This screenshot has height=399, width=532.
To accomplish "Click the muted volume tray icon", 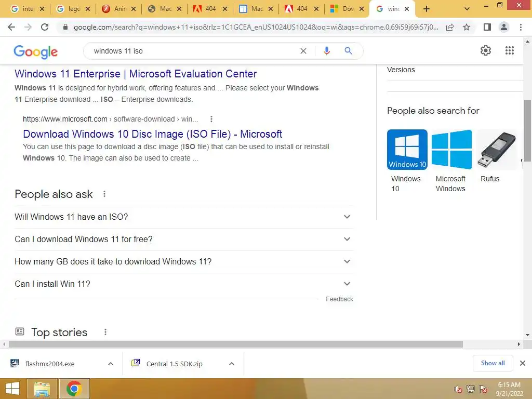I will pos(458,389).
